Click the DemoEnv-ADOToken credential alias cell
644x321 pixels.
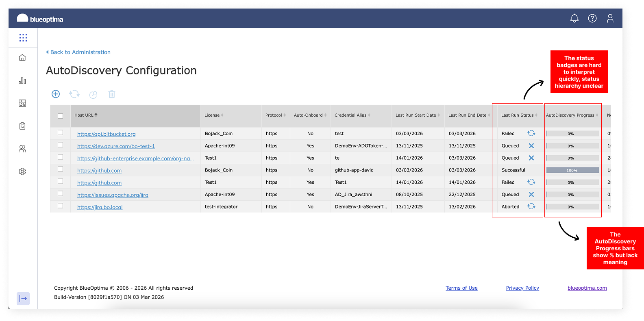click(361, 145)
